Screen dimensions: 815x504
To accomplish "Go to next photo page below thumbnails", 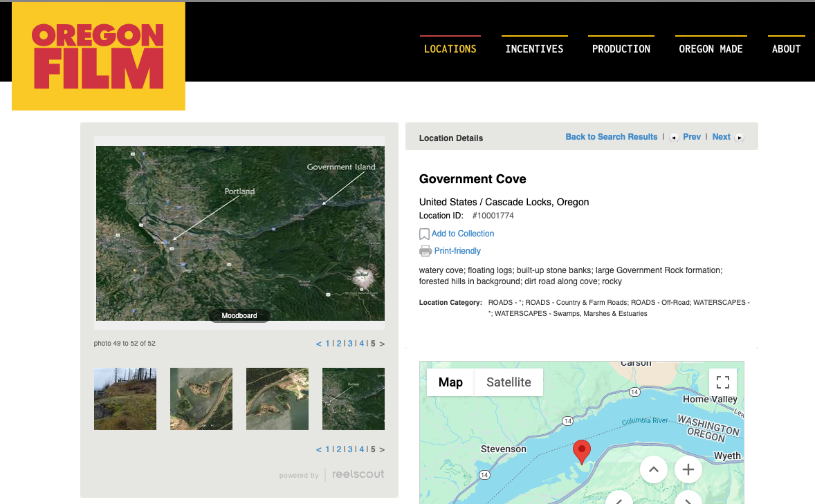I will [x=382, y=449].
